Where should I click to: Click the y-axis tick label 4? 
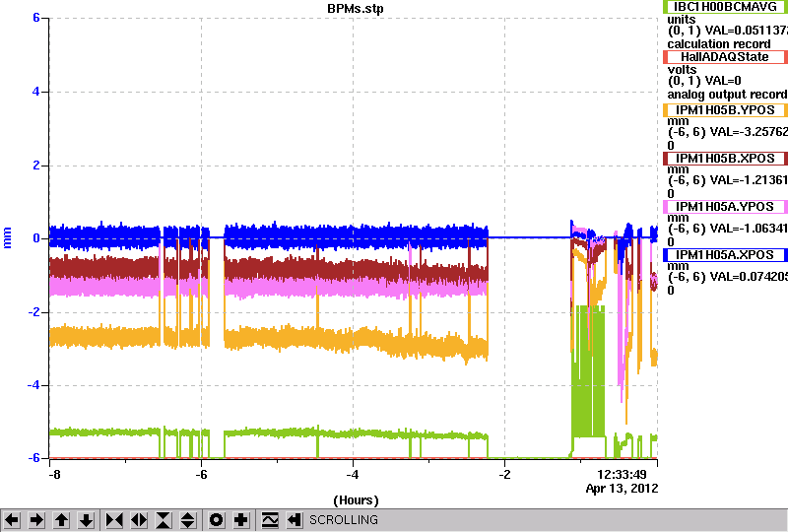(x=36, y=92)
